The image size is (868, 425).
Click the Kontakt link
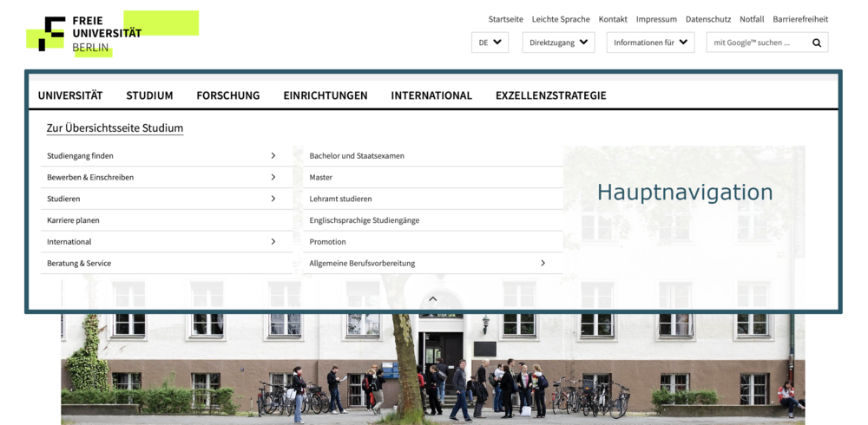pos(613,19)
